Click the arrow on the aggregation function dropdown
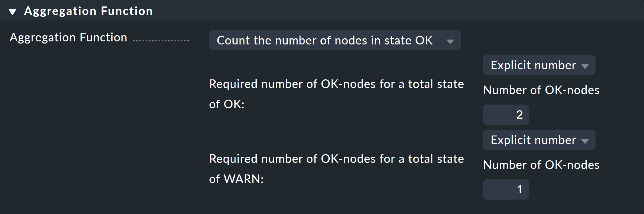 click(450, 41)
